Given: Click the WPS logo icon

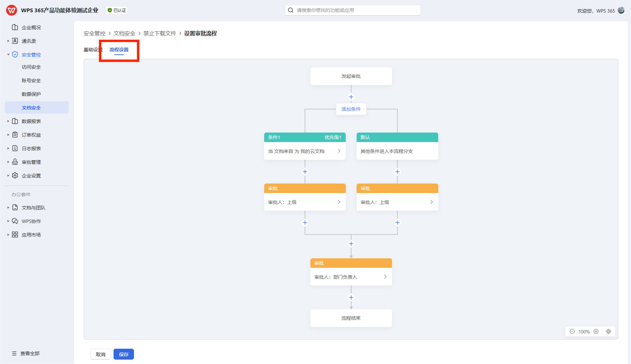Looking at the screenshot, I should tap(12, 10).
